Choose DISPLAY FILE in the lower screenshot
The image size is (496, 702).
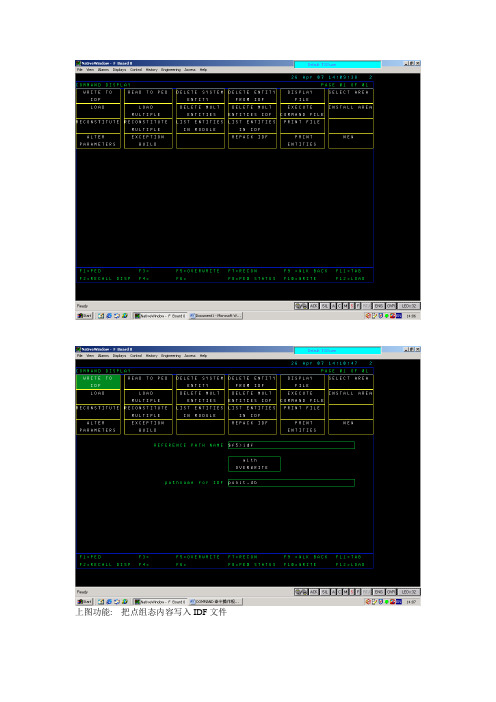click(x=302, y=382)
